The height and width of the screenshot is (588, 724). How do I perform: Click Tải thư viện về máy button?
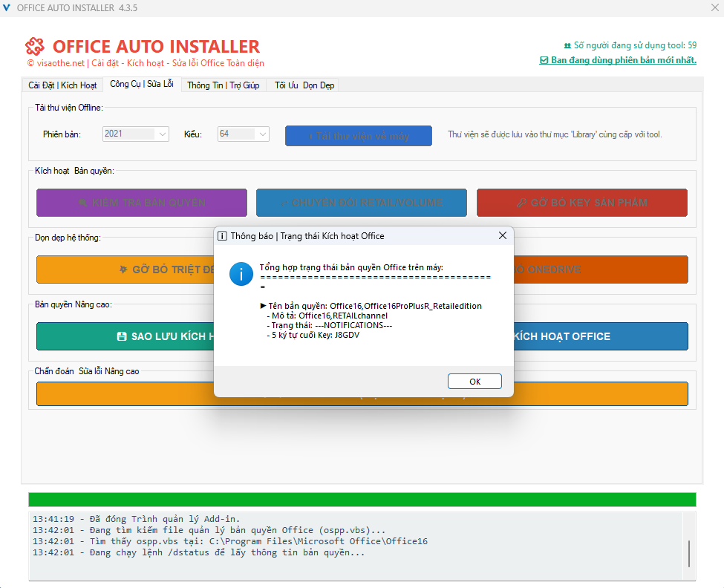(359, 136)
